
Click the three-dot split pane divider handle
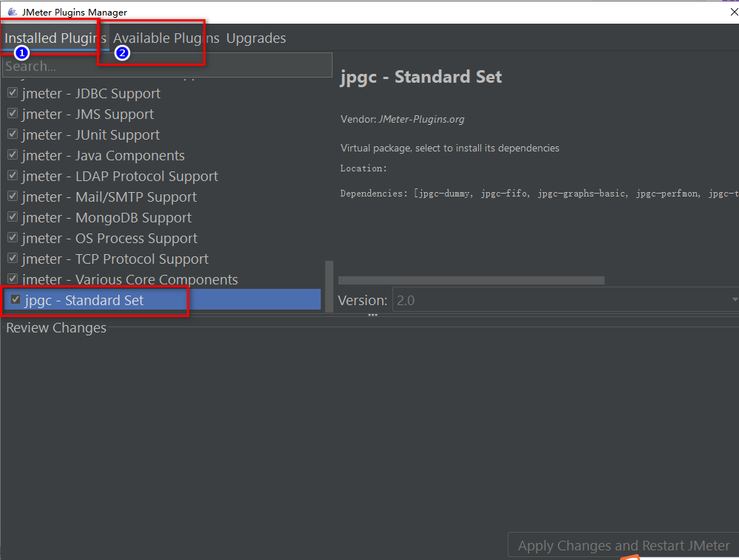click(372, 315)
